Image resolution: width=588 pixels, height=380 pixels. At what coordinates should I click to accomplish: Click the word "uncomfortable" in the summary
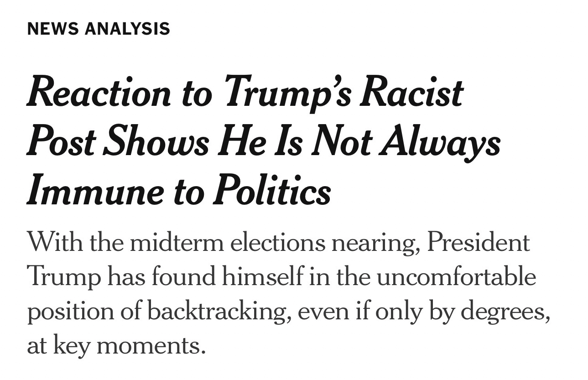[x=456, y=277]
